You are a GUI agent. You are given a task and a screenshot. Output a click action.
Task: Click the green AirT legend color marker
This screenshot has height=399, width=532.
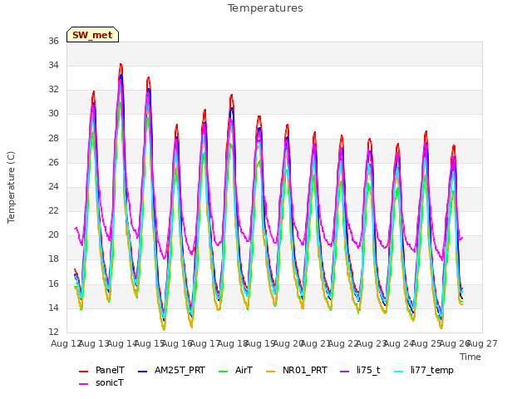[x=224, y=372]
